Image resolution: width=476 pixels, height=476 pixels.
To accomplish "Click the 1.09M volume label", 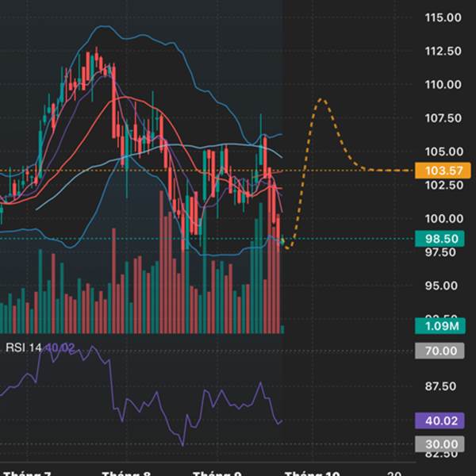I will click(440, 326).
